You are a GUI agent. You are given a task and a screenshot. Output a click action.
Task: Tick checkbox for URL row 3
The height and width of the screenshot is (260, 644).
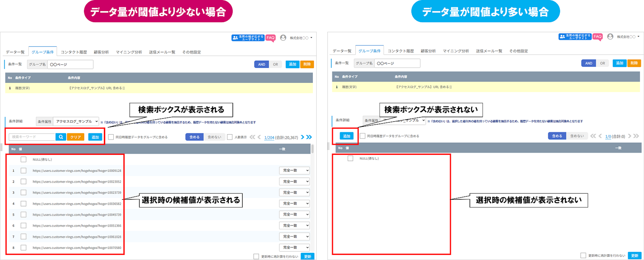23,192
